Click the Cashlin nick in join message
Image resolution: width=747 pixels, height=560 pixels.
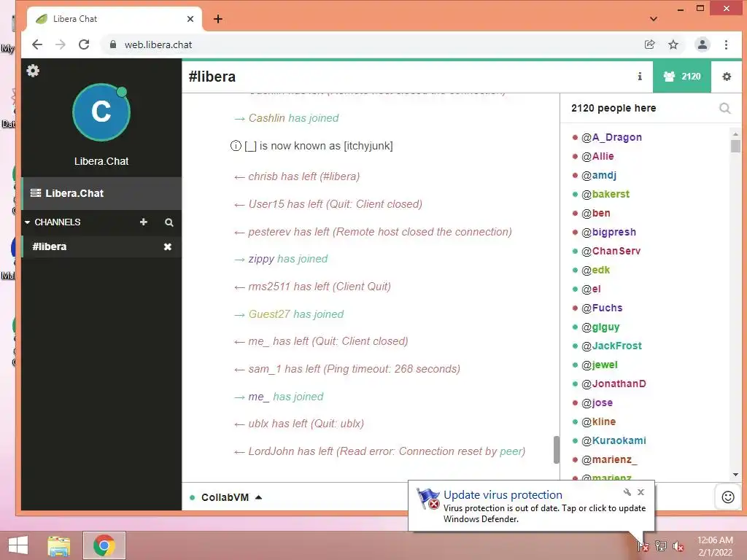(x=266, y=118)
